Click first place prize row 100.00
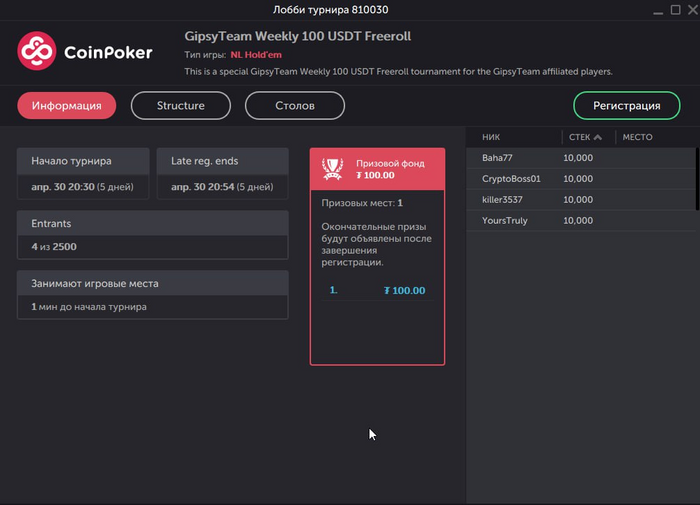The width and height of the screenshot is (700, 505). (x=377, y=291)
